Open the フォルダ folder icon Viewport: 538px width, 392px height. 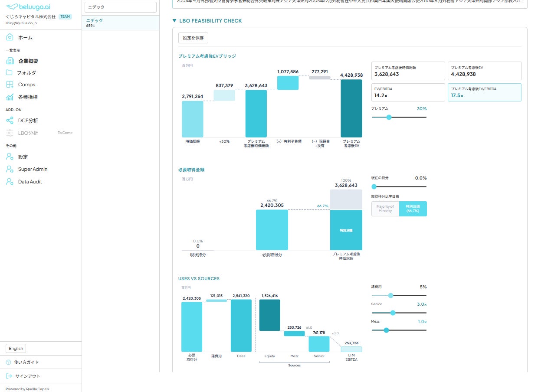(x=10, y=72)
